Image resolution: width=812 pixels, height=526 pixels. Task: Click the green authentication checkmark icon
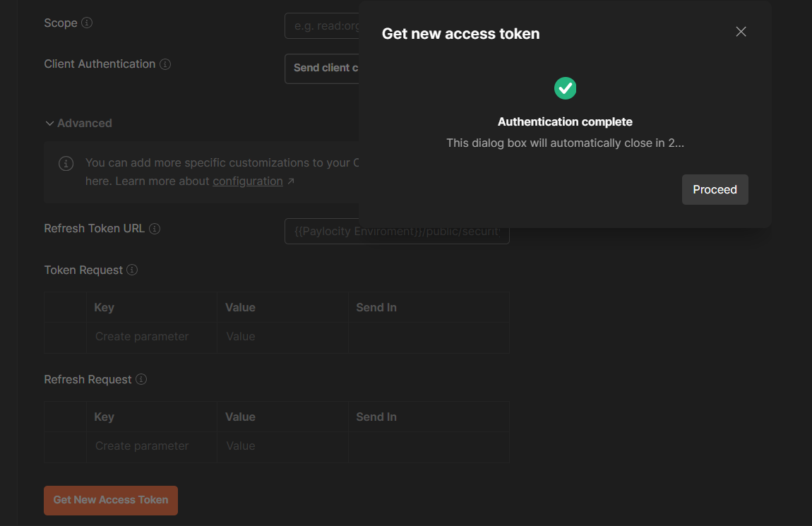565,88
